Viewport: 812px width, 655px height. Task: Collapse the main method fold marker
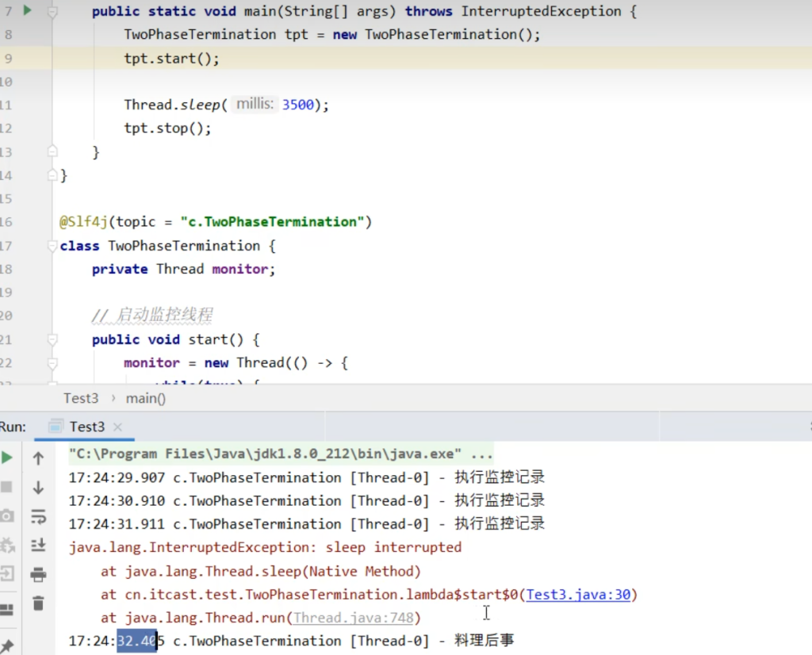pyautogui.click(x=52, y=12)
